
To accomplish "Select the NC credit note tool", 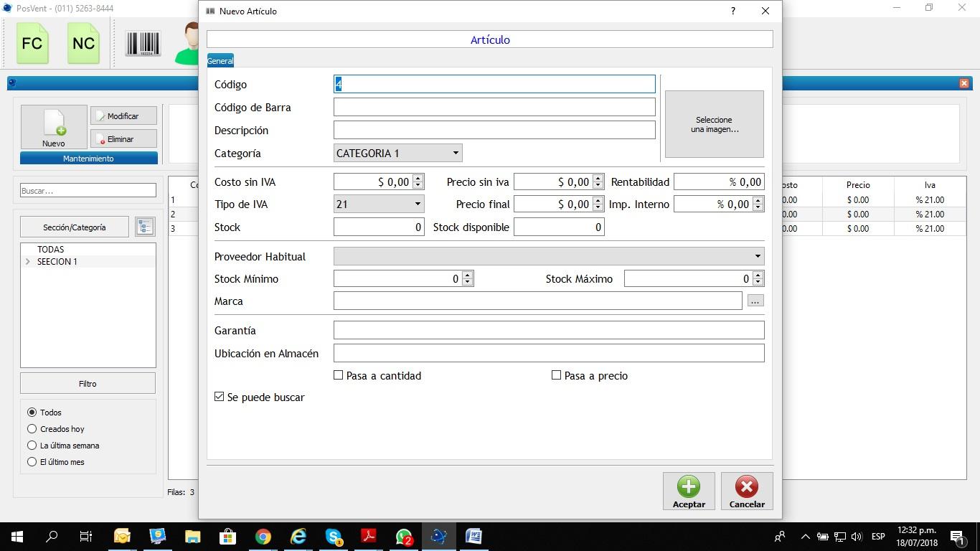I will click(83, 43).
